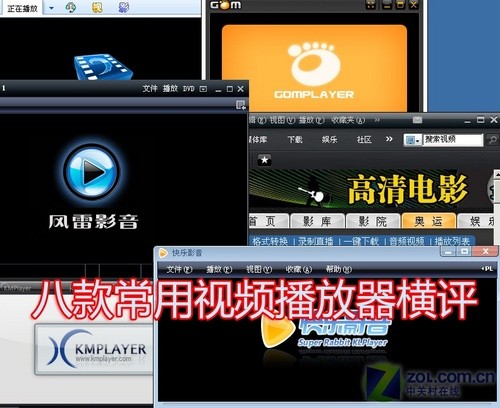Click the star favorites icon above the 高清电影 banner
The width and height of the screenshot is (500, 408).
(264, 160)
